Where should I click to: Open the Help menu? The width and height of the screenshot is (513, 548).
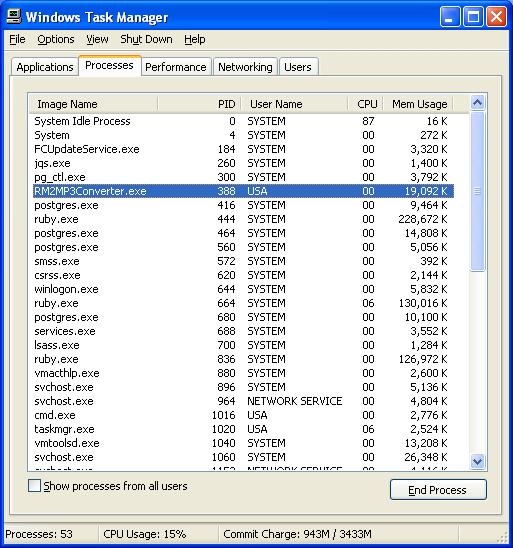coord(195,39)
